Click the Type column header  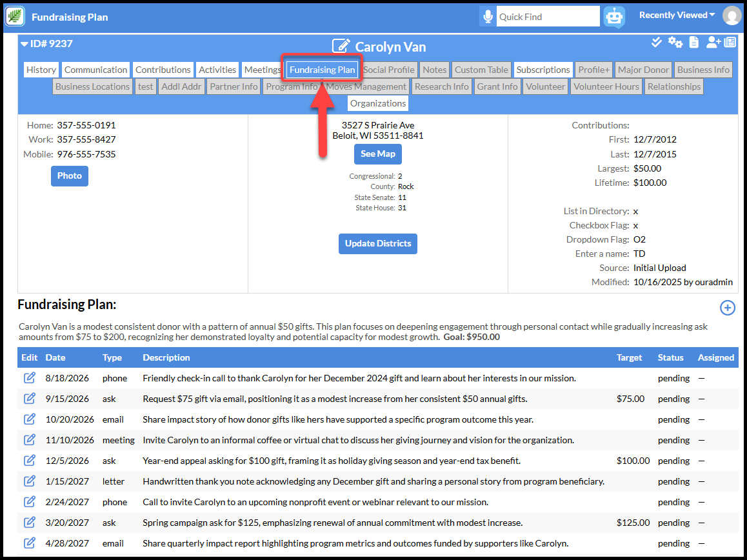pos(112,357)
